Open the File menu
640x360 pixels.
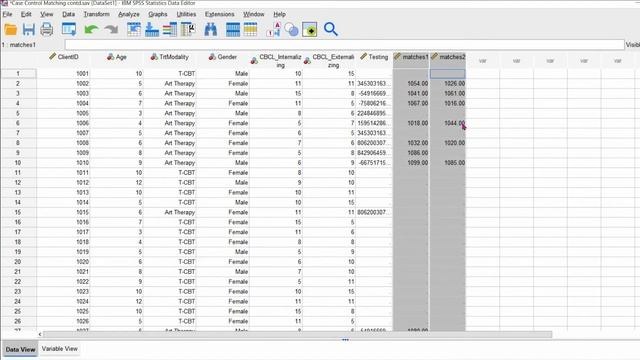7,14
